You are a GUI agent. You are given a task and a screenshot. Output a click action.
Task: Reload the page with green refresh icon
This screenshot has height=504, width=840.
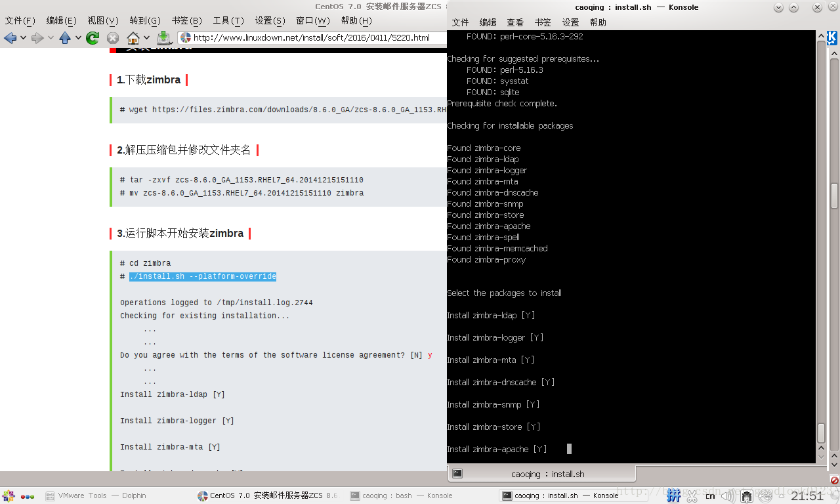93,38
